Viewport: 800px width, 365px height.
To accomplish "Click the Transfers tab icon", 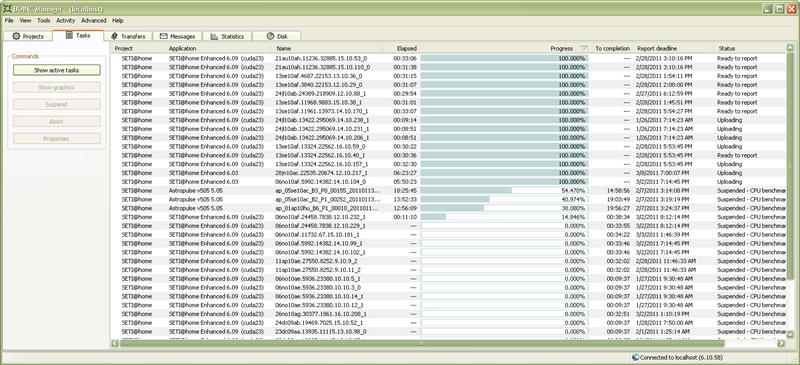I will pos(114,36).
